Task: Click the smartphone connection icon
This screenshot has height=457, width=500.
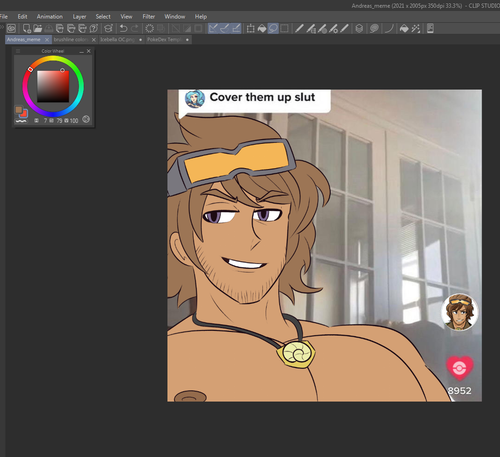Action: (x=430, y=29)
